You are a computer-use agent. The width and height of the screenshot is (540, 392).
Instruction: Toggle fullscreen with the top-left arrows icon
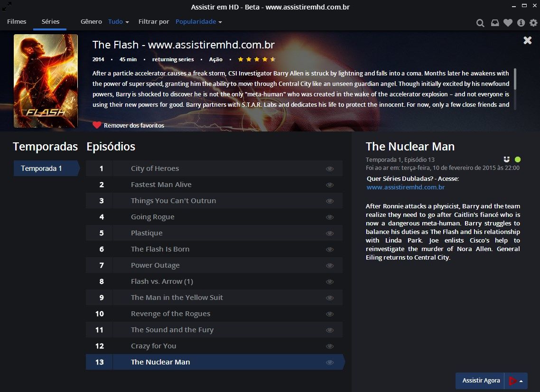pyautogui.click(x=7, y=6)
